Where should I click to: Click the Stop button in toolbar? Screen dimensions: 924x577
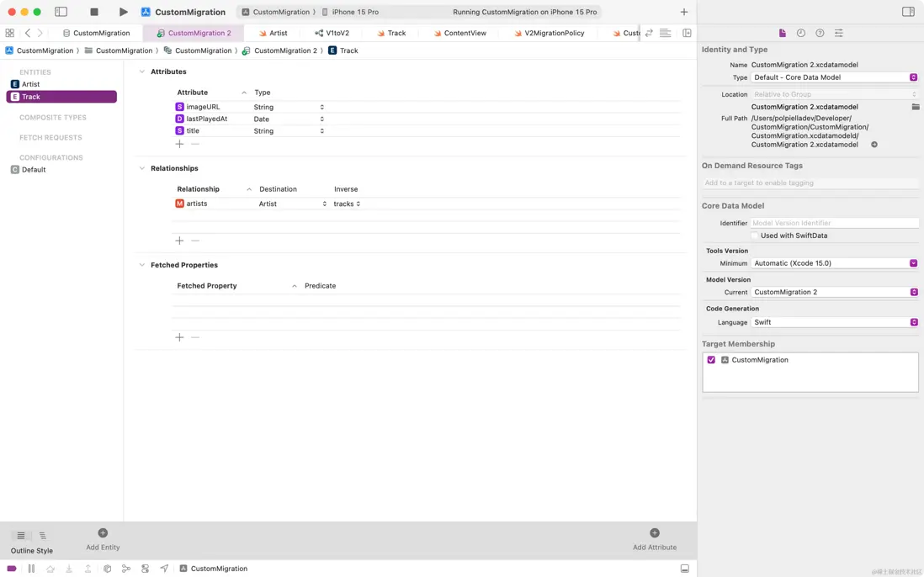coord(93,12)
